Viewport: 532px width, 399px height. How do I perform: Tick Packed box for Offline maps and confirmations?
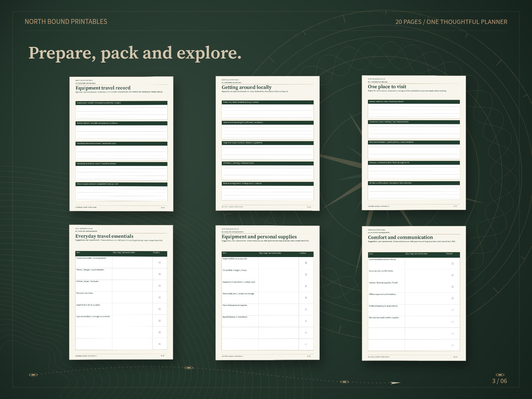[452, 299]
